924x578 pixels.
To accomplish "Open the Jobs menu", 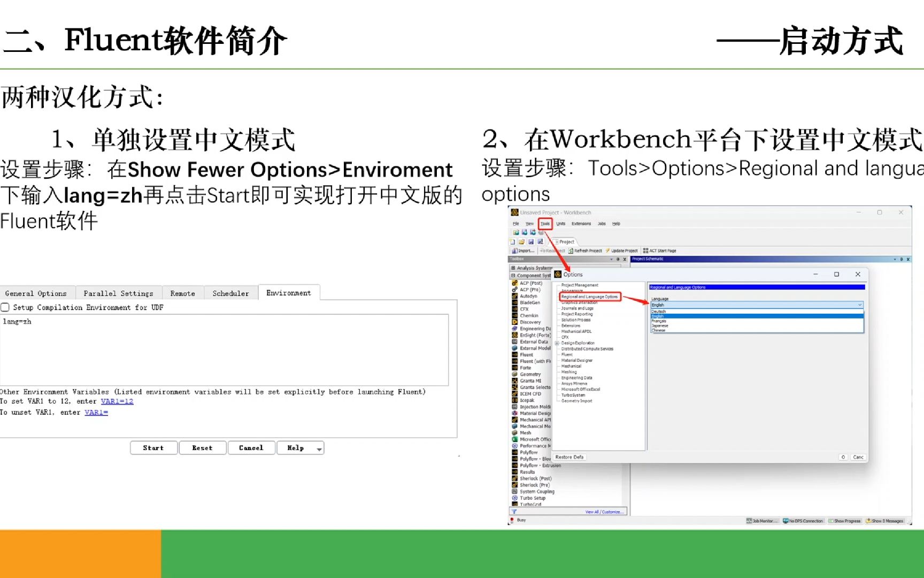I will click(x=602, y=224).
